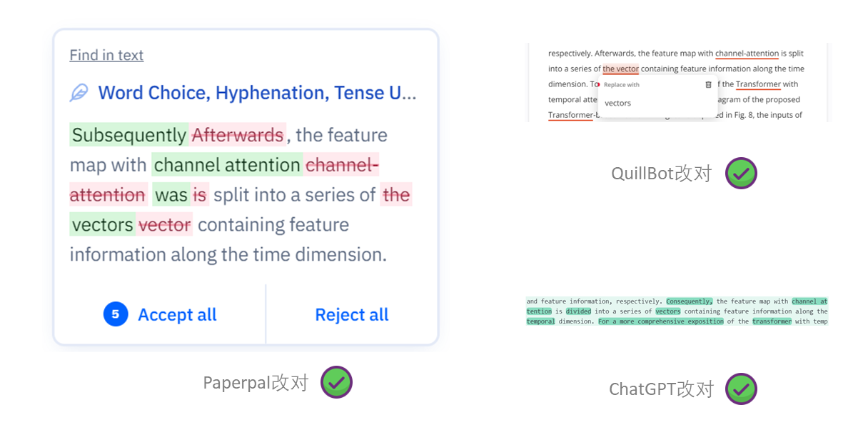Select the "vectors" replacement suggestion
The image size is (868, 430).
coord(618,103)
